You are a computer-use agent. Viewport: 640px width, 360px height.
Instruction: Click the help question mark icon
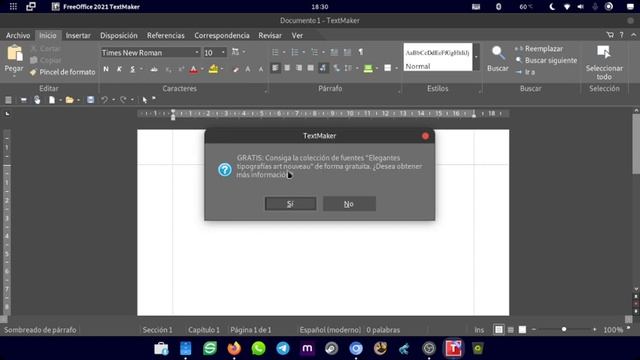622,36
